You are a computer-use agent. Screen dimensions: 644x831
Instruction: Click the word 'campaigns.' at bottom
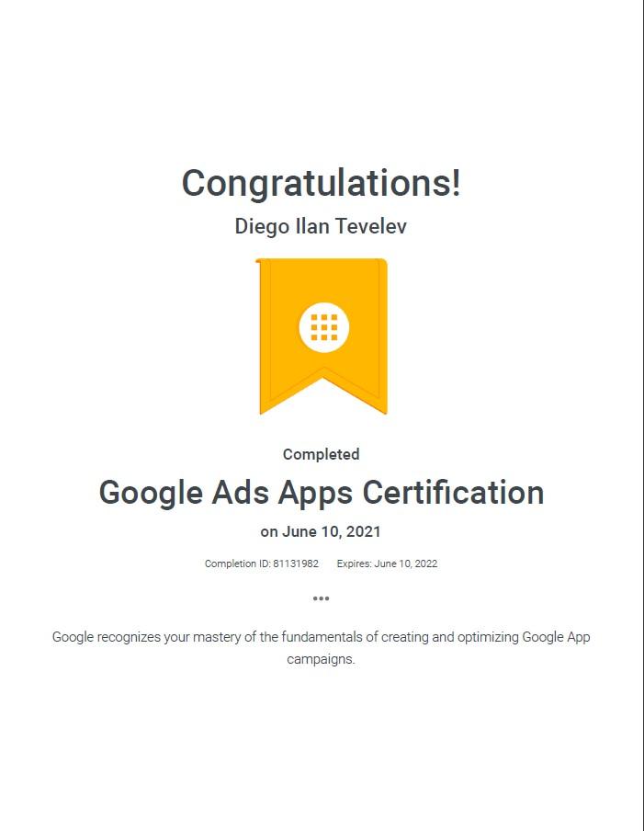click(321, 659)
